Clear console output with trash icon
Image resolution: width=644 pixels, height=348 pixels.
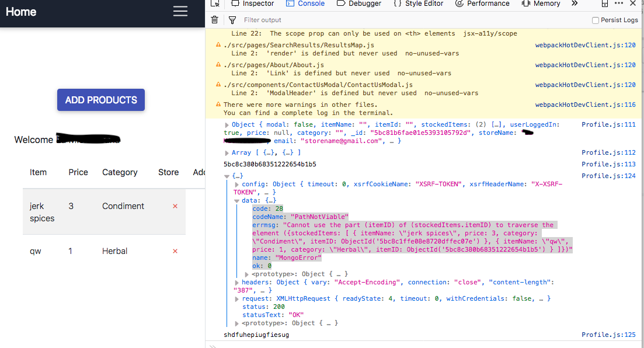click(214, 20)
